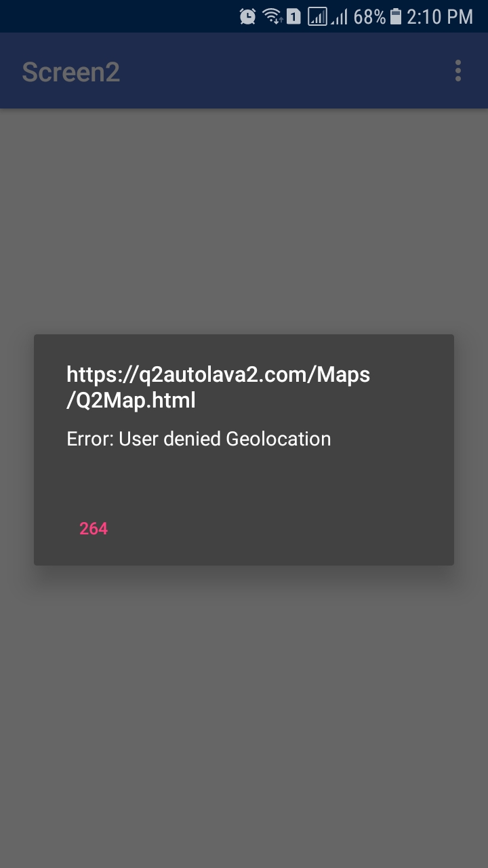Click the /Q2Map.html text line
The height and width of the screenshot is (868, 488).
click(x=131, y=401)
